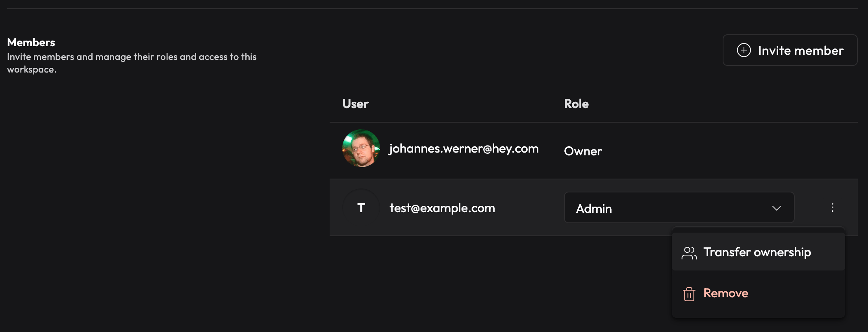Click the User column header
Image resolution: width=868 pixels, height=332 pixels.
[356, 104]
